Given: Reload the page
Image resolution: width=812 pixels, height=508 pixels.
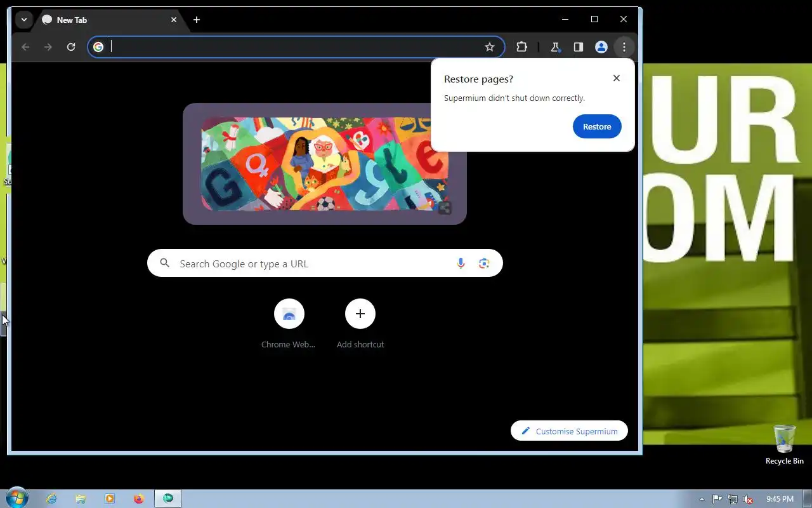Looking at the screenshot, I should coord(71,47).
